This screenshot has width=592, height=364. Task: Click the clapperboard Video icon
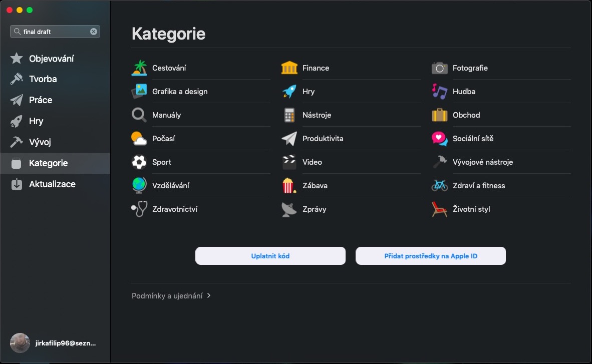pyautogui.click(x=289, y=162)
